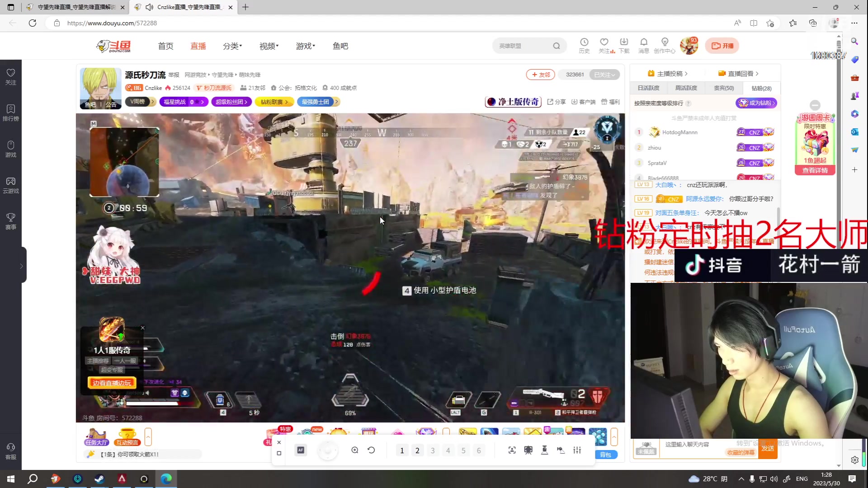This screenshot has width=868, height=488.
Task: Click the camera pan joystick control
Action: [328, 450]
